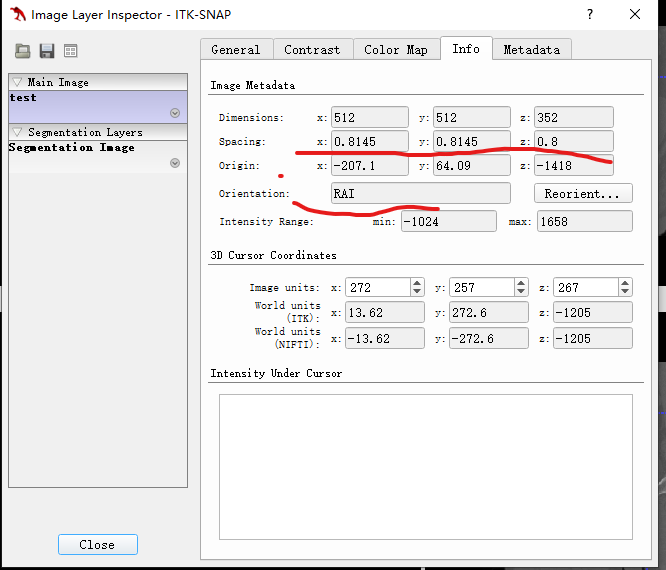
Task: Increase the cursor y image unit value
Action: pyautogui.click(x=521, y=283)
